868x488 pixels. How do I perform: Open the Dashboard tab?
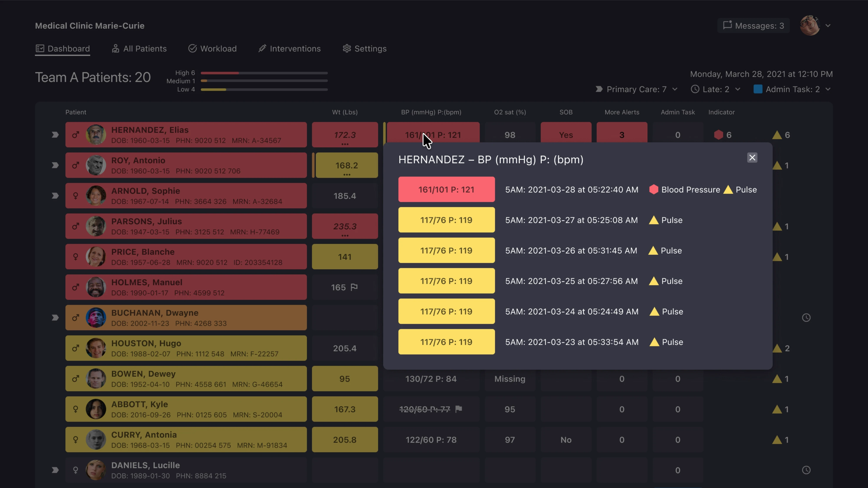(x=63, y=49)
